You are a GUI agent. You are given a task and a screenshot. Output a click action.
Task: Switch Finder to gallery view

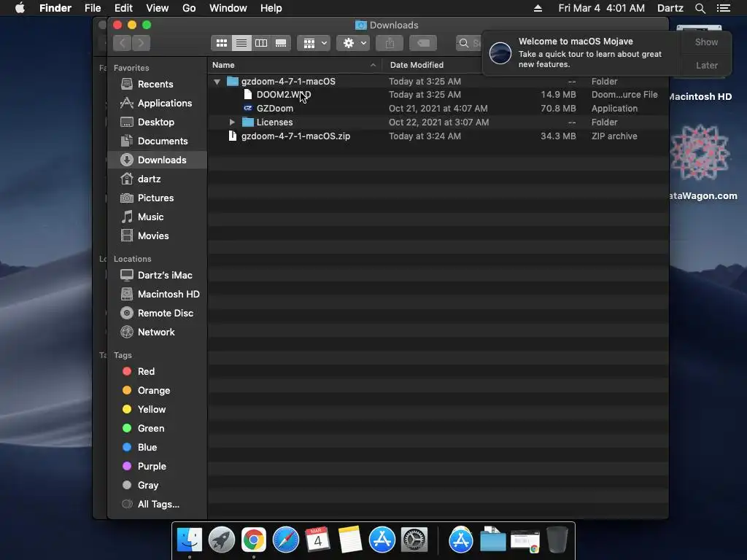click(x=281, y=43)
